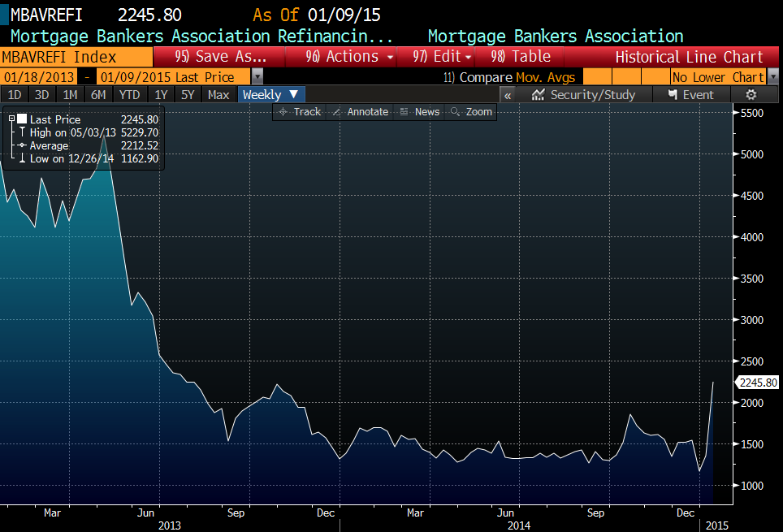Click the Save As button

point(220,57)
